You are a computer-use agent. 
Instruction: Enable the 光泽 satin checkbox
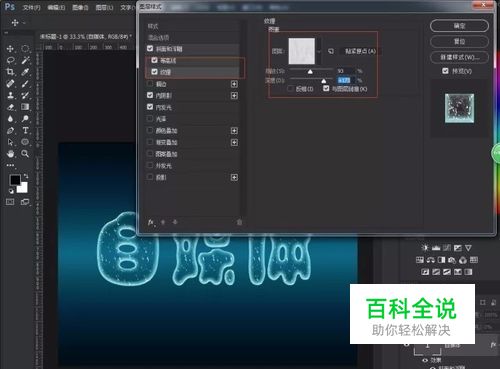coord(150,119)
